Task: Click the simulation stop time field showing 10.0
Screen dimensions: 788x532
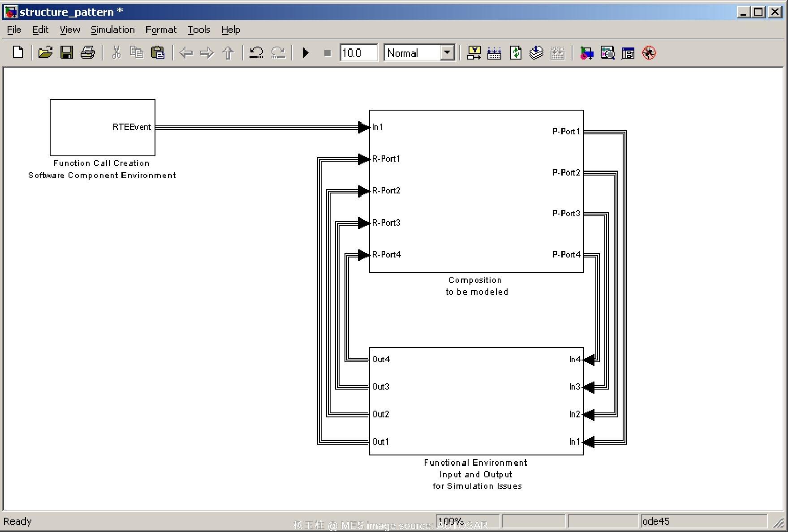Action: point(358,52)
